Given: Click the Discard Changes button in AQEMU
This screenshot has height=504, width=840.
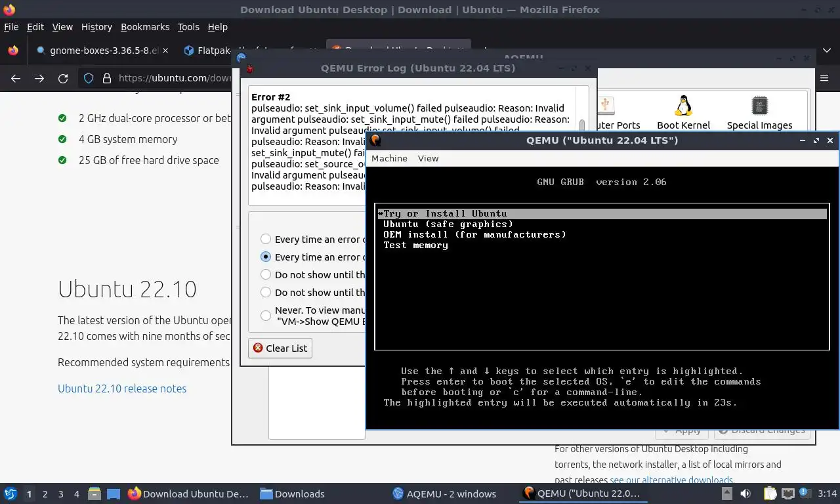Looking at the screenshot, I should click(x=761, y=432).
